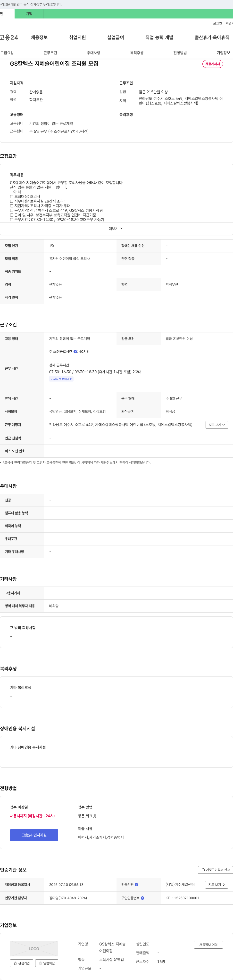The width and height of the screenshot is (233, 980).
Task: Click the 주 소정근로시간 help icon
Action: tap(75, 352)
